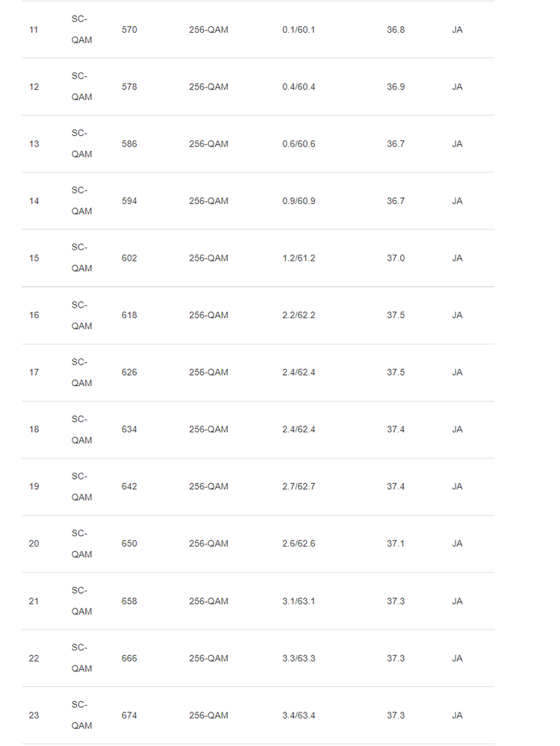Select the 3.4/63.4 cell in row 23
560x746 pixels.
pyautogui.click(x=299, y=715)
